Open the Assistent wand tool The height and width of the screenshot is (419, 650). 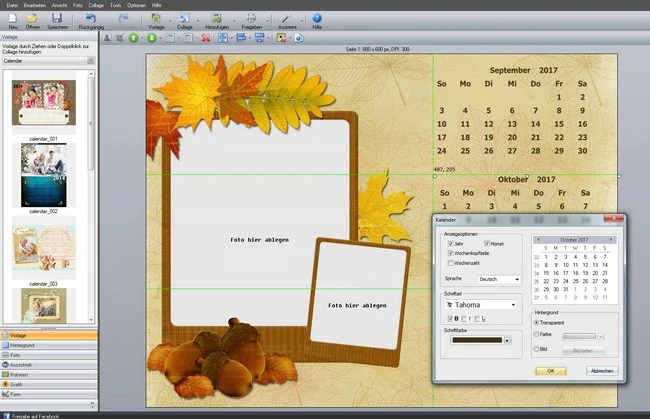pos(287,18)
